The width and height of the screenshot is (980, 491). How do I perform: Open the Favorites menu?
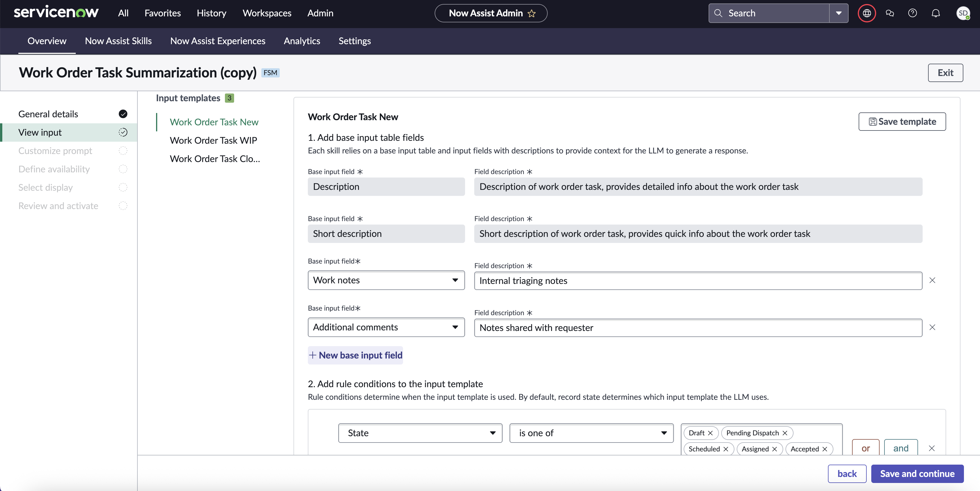[162, 13]
